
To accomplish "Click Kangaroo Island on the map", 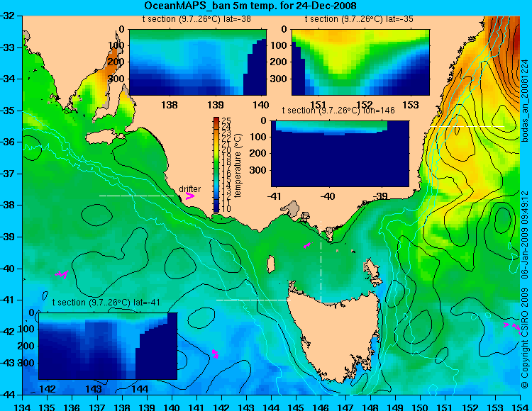I will pos(104,137).
